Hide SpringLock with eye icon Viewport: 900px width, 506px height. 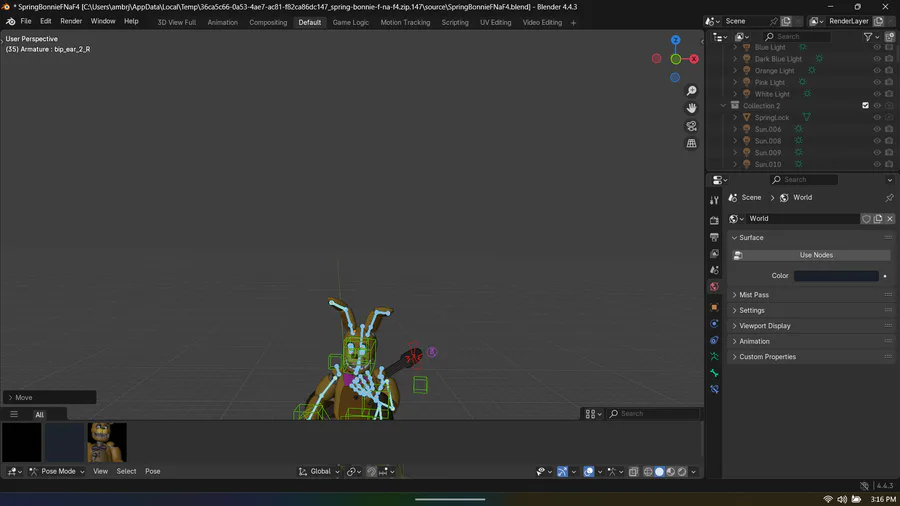coord(877,118)
